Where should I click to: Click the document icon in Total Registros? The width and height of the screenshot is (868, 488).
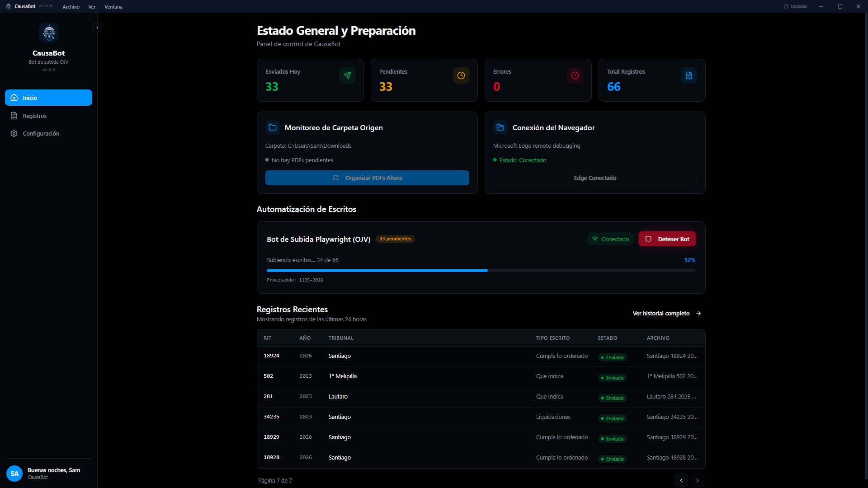click(689, 75)
